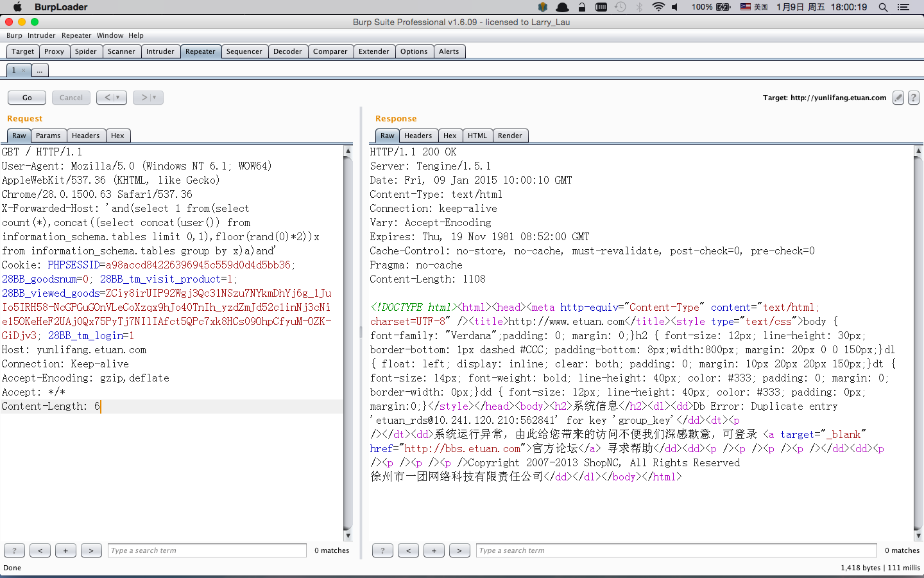Open the Apple menu
The height and width of the screenshot is (578, 924).
[x=18, y=7]
